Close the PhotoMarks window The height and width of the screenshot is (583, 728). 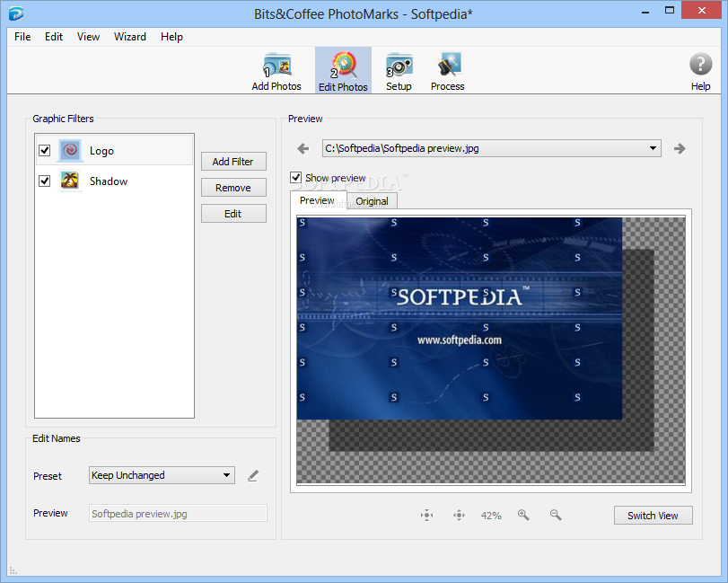pyautogui.click(x=701, y=10)
